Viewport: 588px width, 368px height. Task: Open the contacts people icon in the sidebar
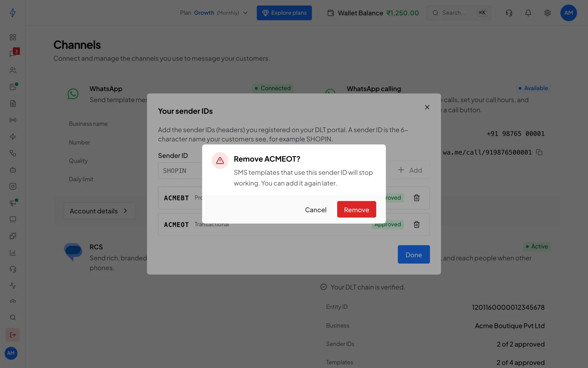pyautogui.click(x=13, y=70)
